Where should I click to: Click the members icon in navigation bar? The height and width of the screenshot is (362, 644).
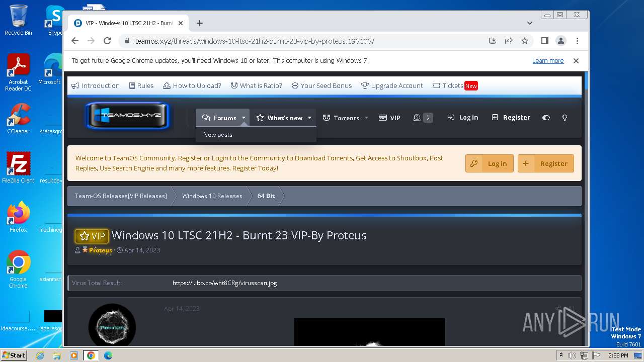(x=417, y=118)
